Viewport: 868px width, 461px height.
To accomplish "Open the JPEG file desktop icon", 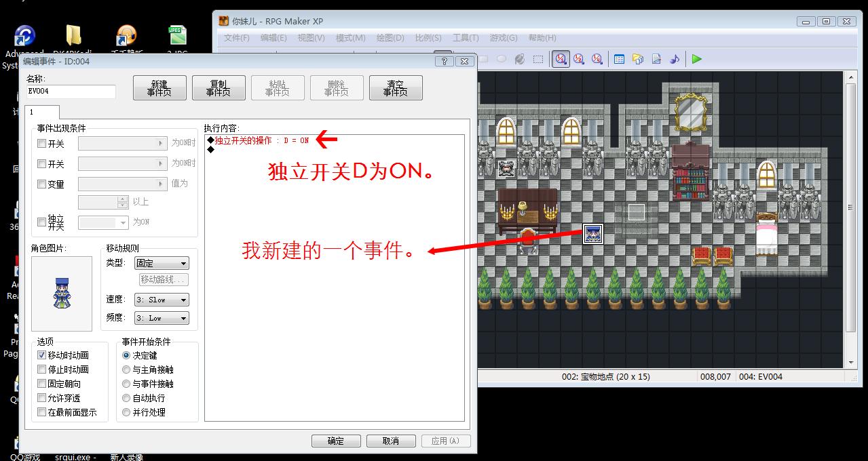I will (x=177, y=36).
